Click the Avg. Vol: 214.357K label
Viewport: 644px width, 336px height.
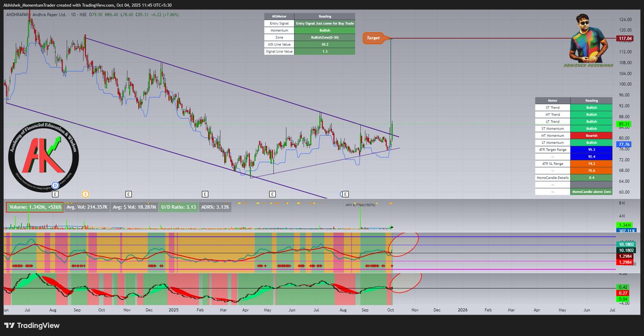[x=87, y=207]
